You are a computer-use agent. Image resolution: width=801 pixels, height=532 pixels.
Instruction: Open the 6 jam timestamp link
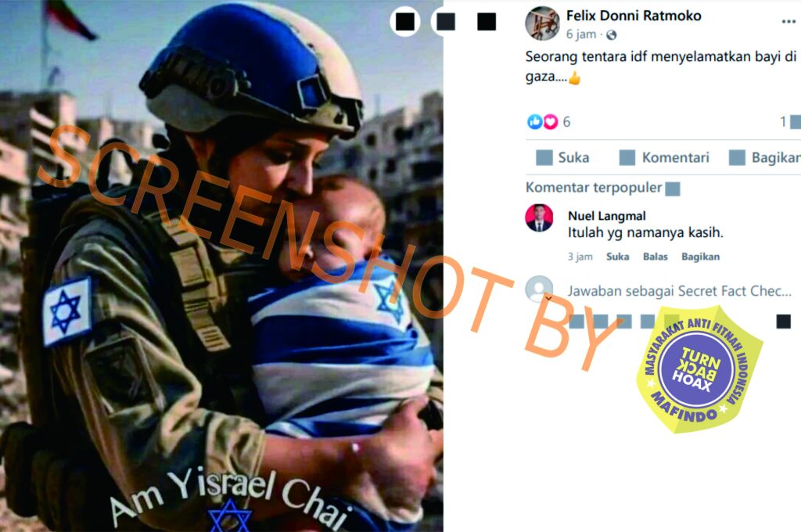point(581,34)
